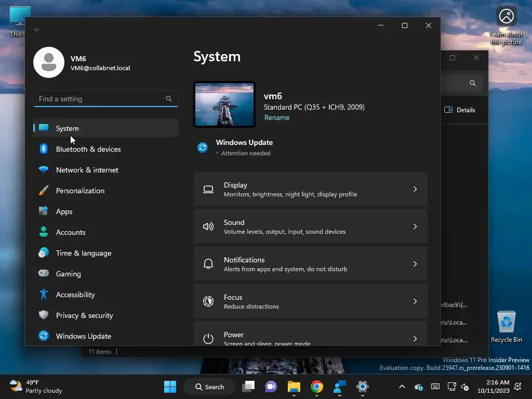The image size is (532, 399).
Task: Select Personalization in the sidebar
Action: (106, 191)
